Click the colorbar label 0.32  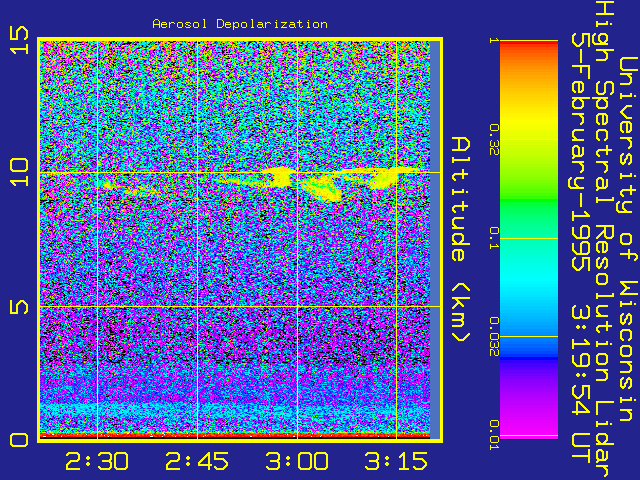[x=494, y=139]
